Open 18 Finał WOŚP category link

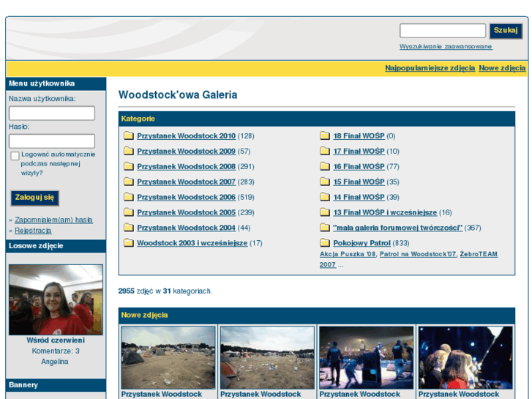(359, 136)
